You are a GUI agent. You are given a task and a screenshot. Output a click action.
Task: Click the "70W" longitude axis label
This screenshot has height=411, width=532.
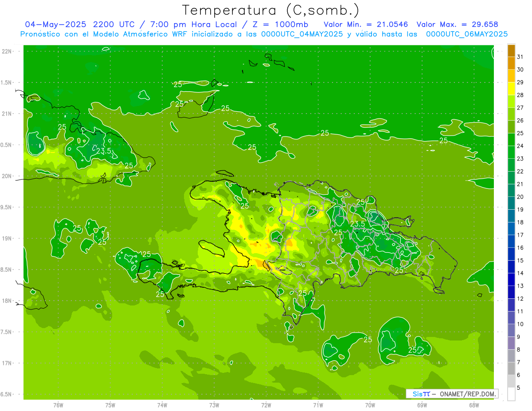pyautogui.click(x=370, y=405)
